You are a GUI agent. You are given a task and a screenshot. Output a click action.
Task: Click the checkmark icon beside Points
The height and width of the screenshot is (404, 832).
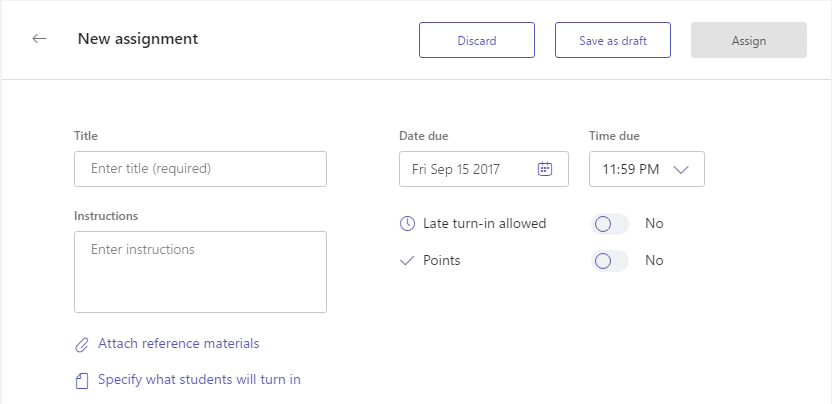click(x=406, y=261)
